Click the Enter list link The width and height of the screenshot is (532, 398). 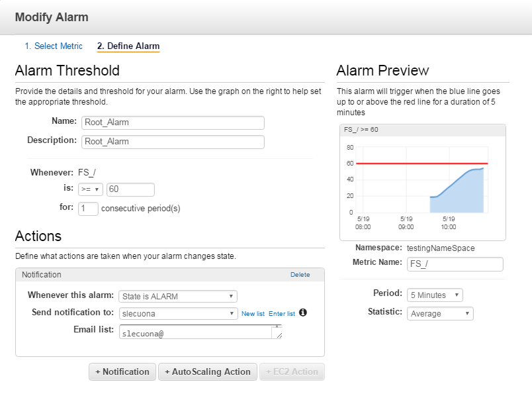[x=282, y=313]
